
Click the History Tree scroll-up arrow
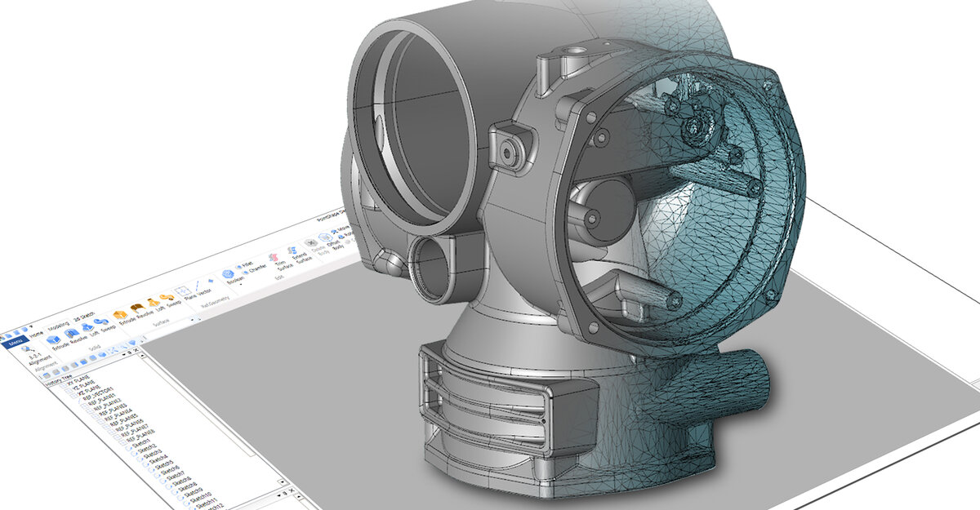pos(142,355)
